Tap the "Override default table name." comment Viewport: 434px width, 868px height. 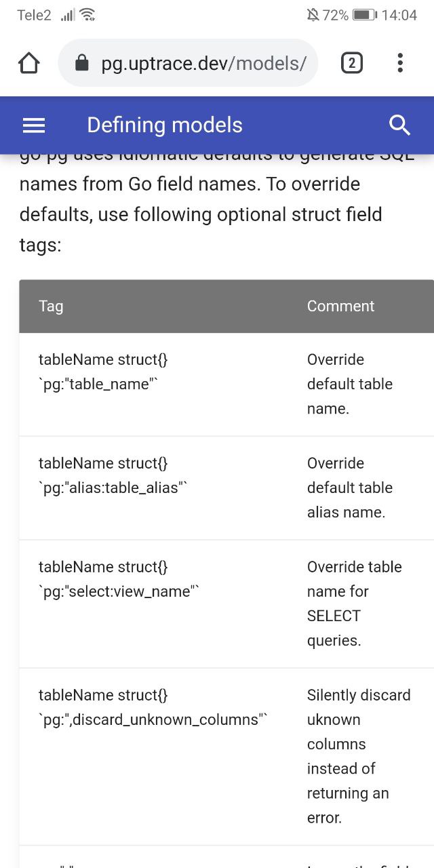[349, 384]
